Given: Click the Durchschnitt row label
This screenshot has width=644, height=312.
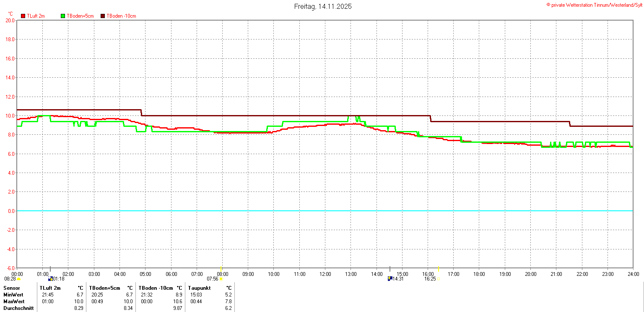Looking at the screenshot, I should pyautogui.click(x=18, y=308).
